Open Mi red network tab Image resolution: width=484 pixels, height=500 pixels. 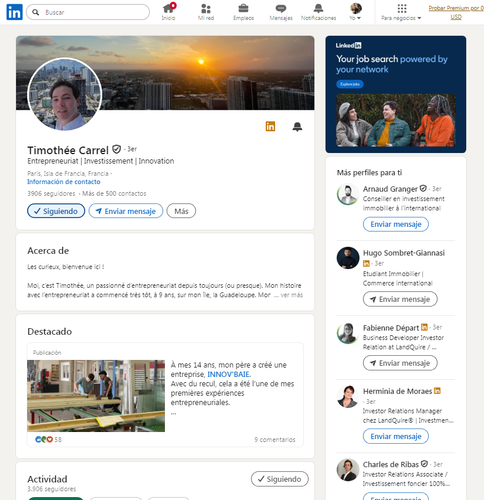point(206,12)
